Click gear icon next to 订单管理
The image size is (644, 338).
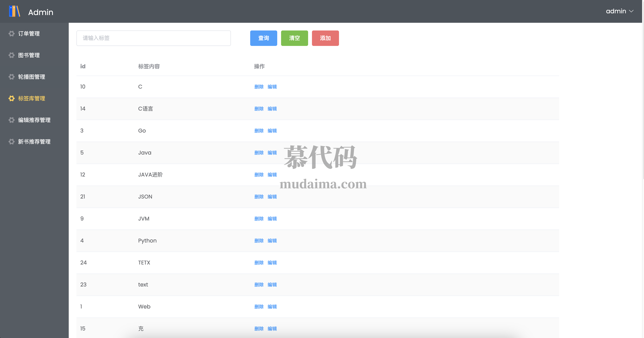pos(12,34)
